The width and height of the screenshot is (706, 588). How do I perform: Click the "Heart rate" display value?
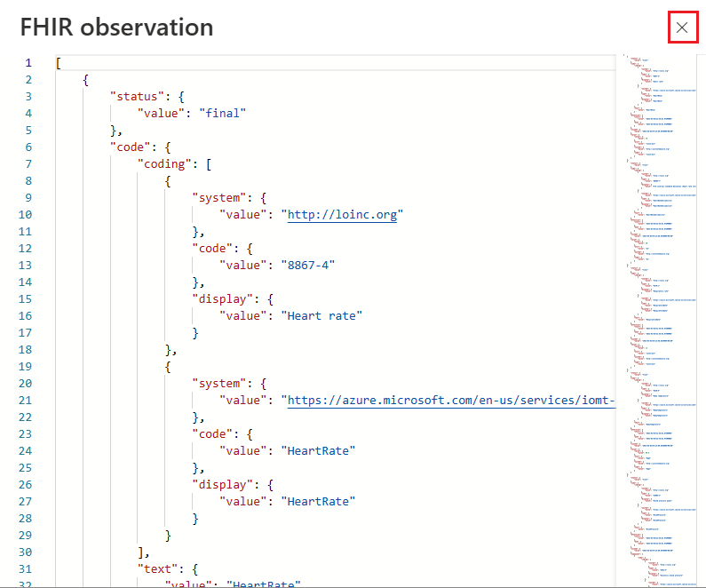coord(321,316)
